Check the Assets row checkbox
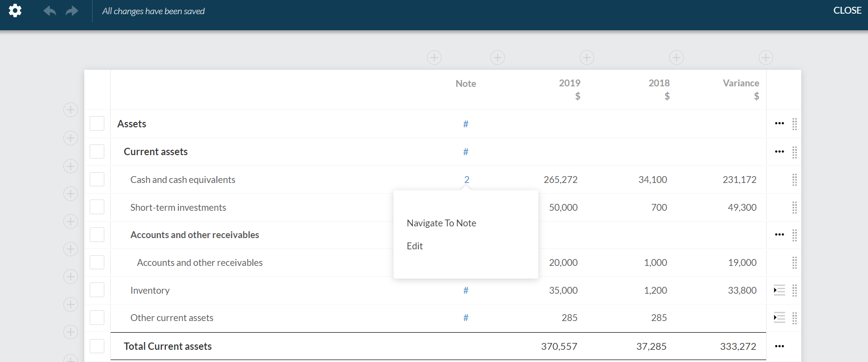This screenshot has height=362, width=868. point(97,124)
